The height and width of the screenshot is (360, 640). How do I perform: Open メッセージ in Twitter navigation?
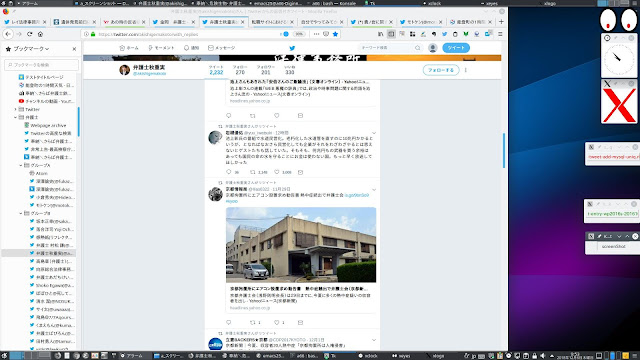[x=222, y=48]
